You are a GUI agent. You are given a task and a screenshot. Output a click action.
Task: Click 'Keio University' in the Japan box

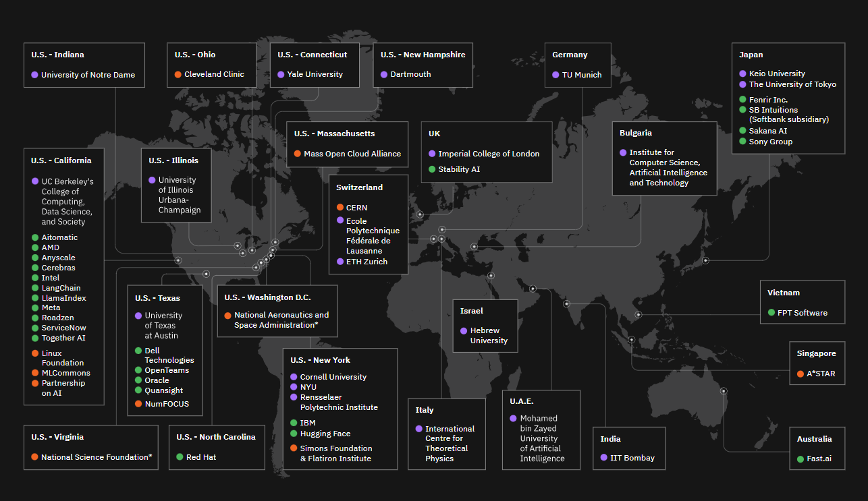777,73
